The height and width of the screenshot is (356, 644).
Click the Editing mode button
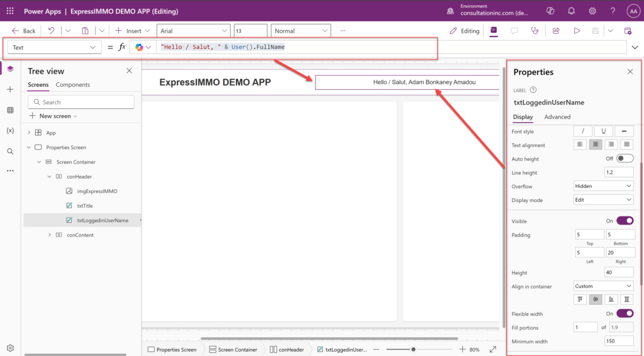[x=465, y=31]
